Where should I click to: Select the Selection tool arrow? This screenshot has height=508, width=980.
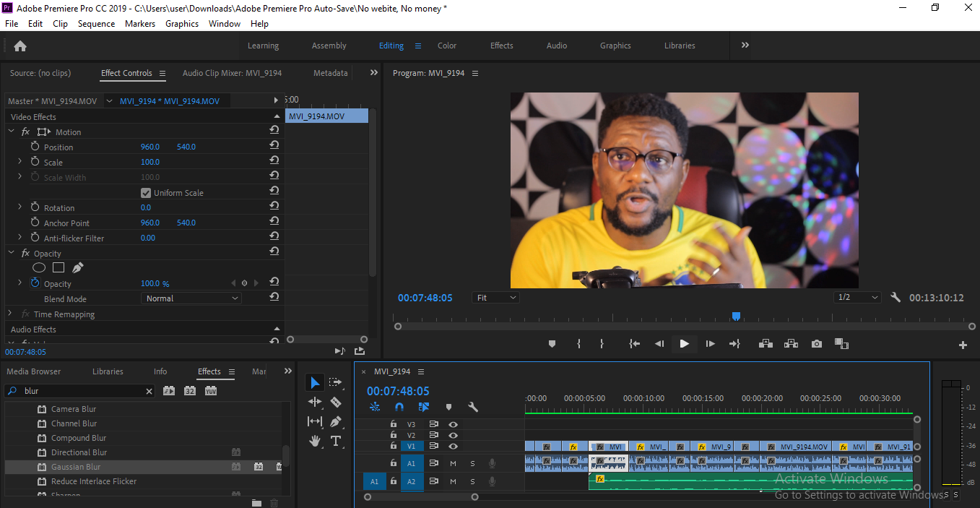tap(315, 382)
